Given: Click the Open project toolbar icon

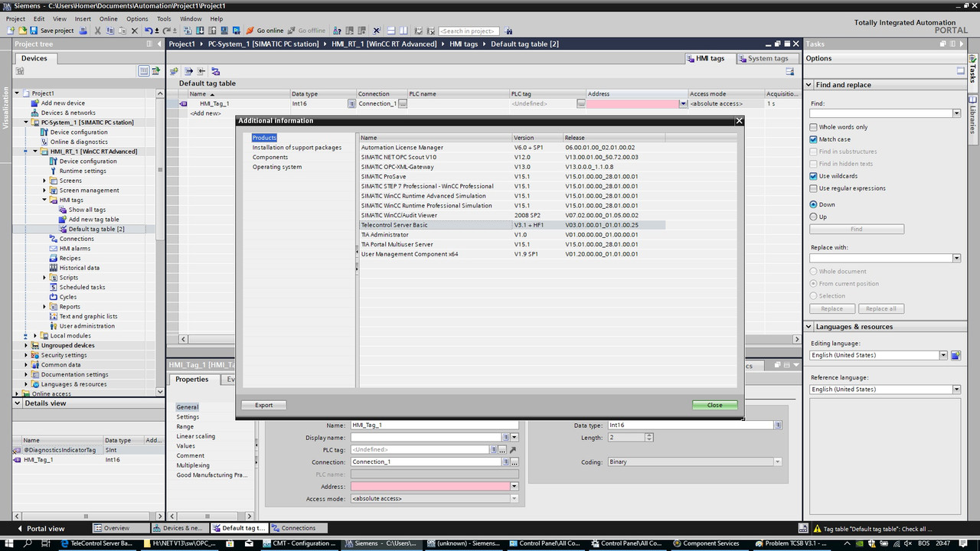Looking at the screenshot, I should click(22, 31).
